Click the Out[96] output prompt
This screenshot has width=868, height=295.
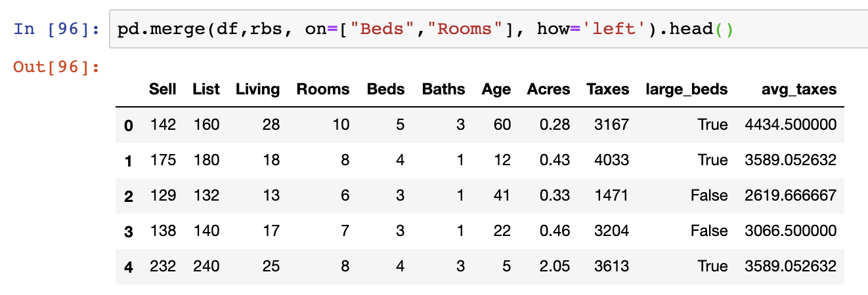point(57,67)
